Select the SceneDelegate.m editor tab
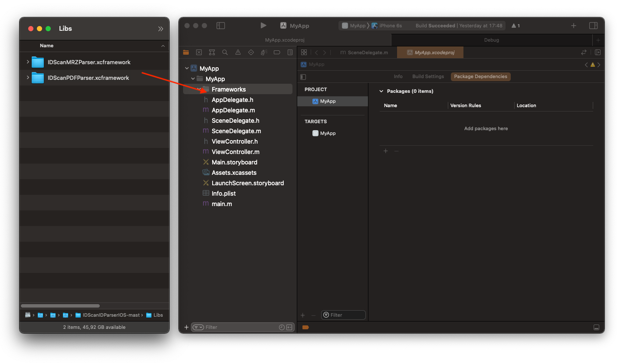The width and height of the screenshot is (624, 364). coord(364,52)
